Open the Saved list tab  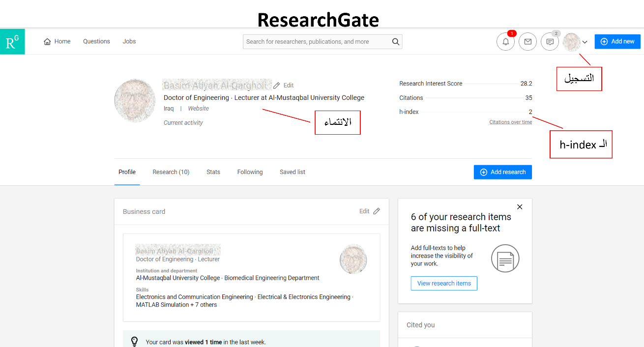click(293, 172)
